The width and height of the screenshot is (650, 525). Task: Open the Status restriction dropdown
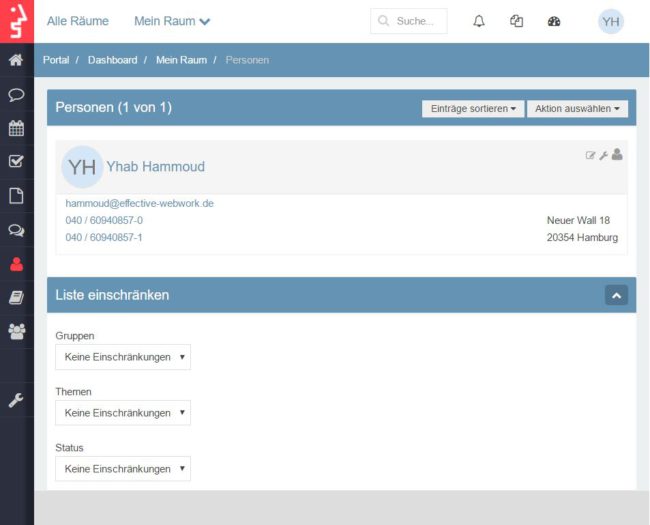pyautogui.click(x=123, y=469)
